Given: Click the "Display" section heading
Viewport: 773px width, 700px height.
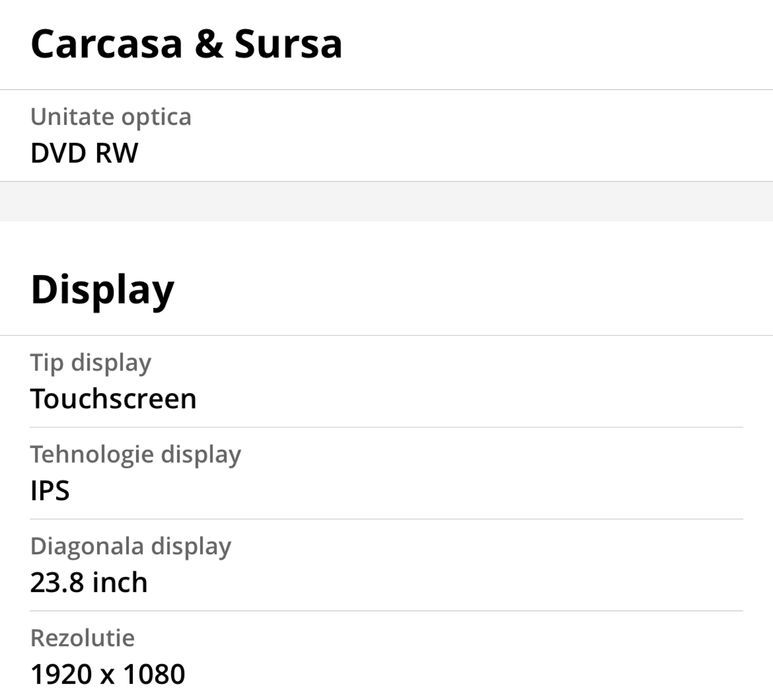Looking at the screenshot, I should (x=102, y=289).
